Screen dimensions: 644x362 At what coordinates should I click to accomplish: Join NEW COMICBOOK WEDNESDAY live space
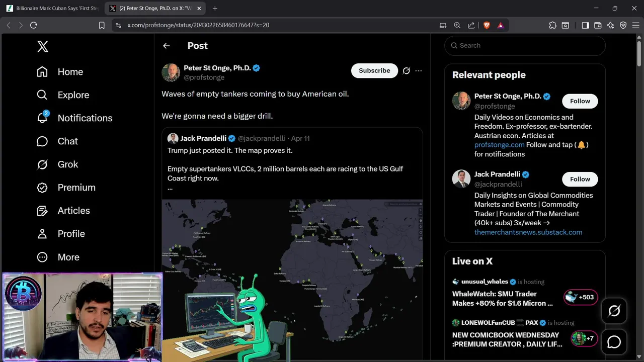coord(507,339)
